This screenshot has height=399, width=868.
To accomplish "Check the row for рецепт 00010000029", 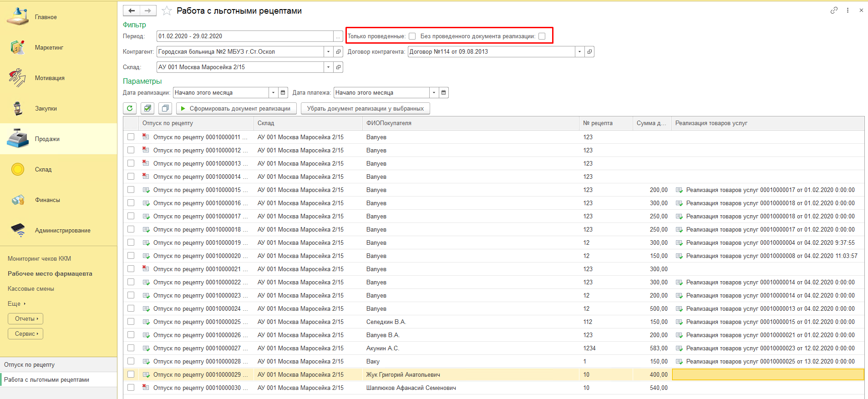I will [x=131, y=374].
